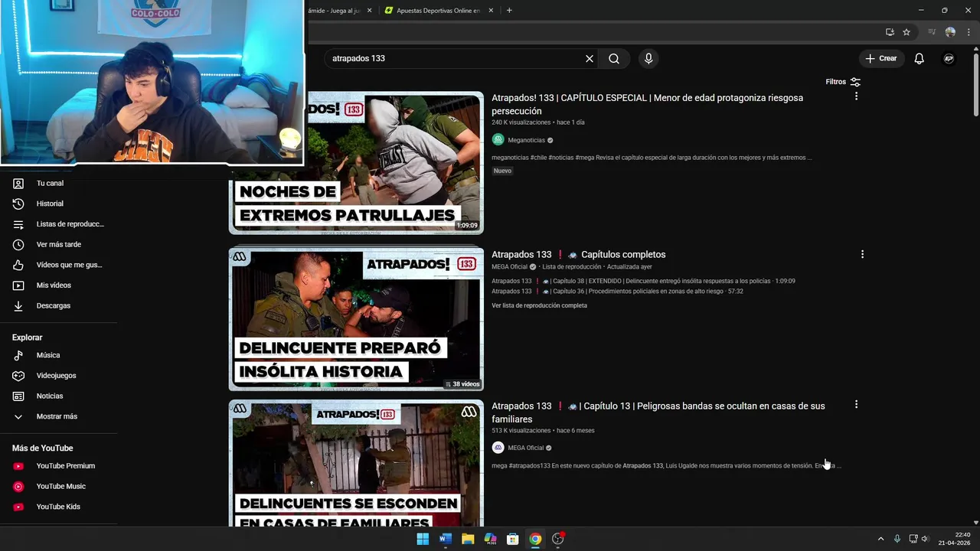Open a new browser tab
Screen dimensions: 980x551
pyautogui.click(x=509, y=11)
